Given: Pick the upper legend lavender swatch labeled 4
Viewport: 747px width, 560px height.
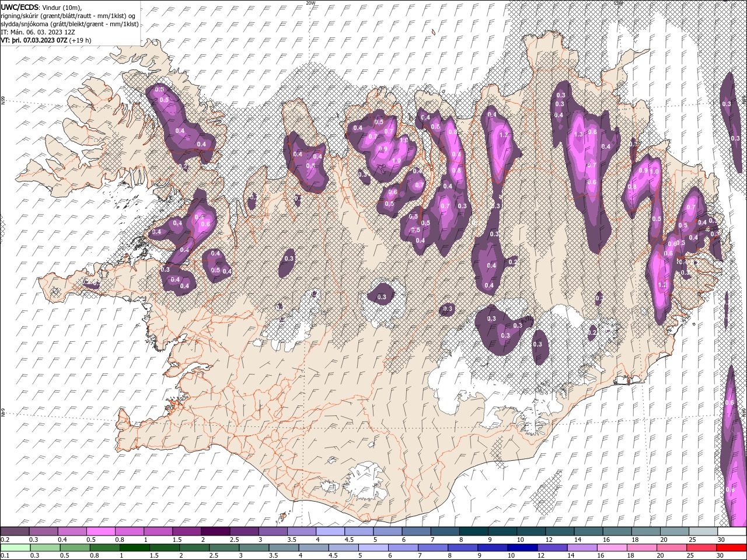Looking at the screenshot, I should [330, 531].
